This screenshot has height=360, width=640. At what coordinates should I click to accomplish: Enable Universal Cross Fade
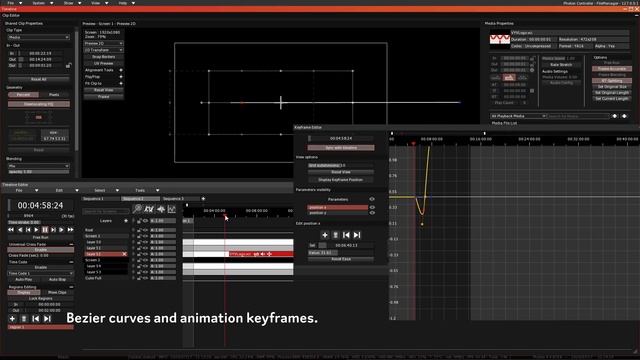click(40, 249)
